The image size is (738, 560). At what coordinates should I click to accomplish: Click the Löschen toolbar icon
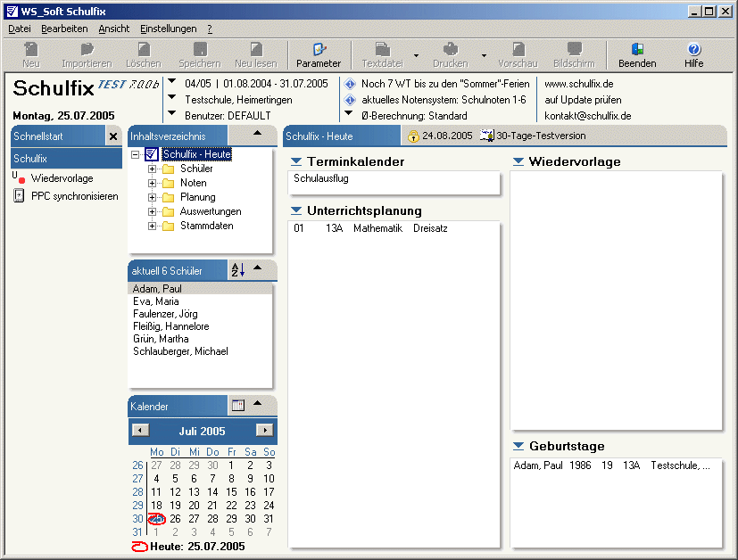[x=144, y=49]
